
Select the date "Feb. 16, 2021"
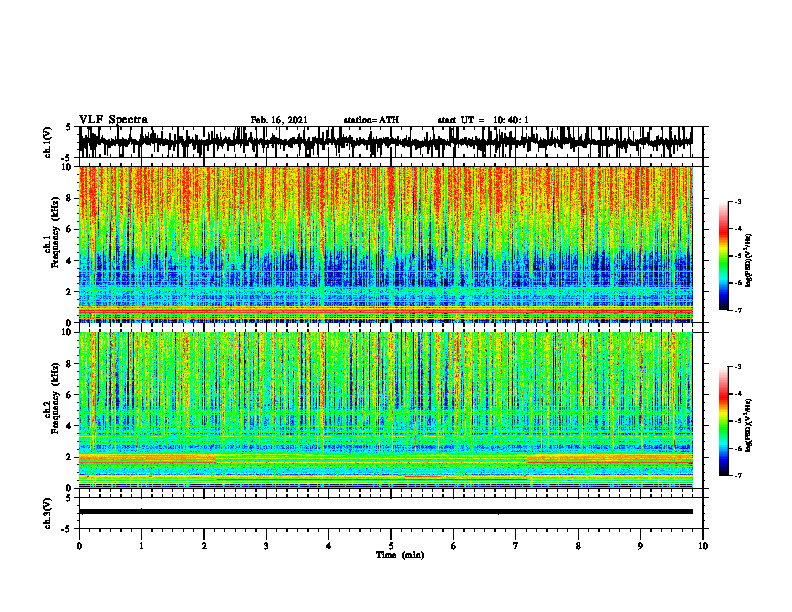point(279,120)
